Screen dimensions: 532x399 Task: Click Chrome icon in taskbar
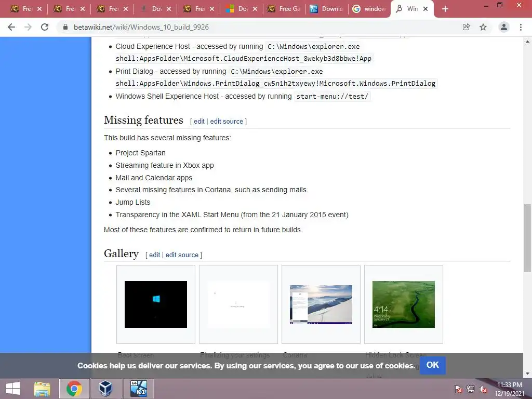[74, 389]
